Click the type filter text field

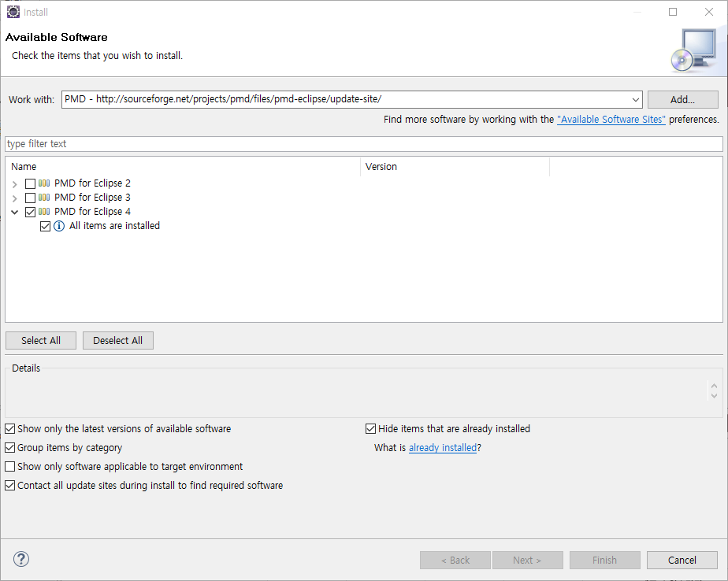pyautogui.click(x=363, y=144)
